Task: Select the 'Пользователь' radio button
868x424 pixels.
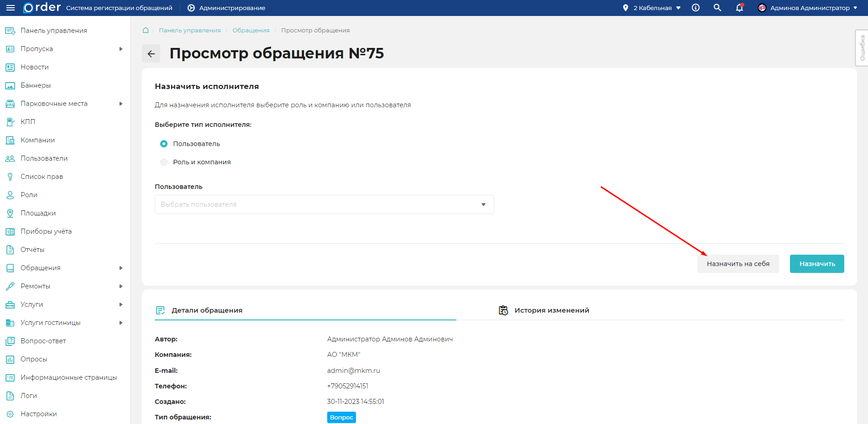Action: click(x=164, y=144)
